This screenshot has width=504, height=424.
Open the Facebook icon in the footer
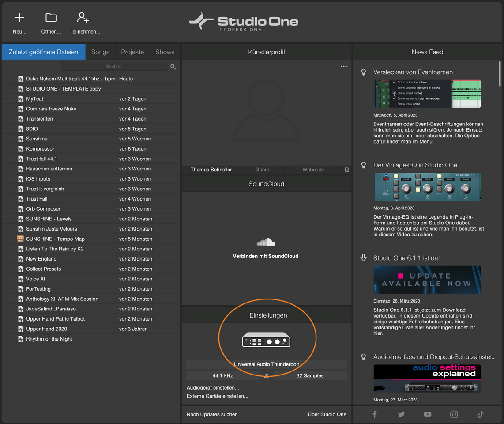point(374,414)
